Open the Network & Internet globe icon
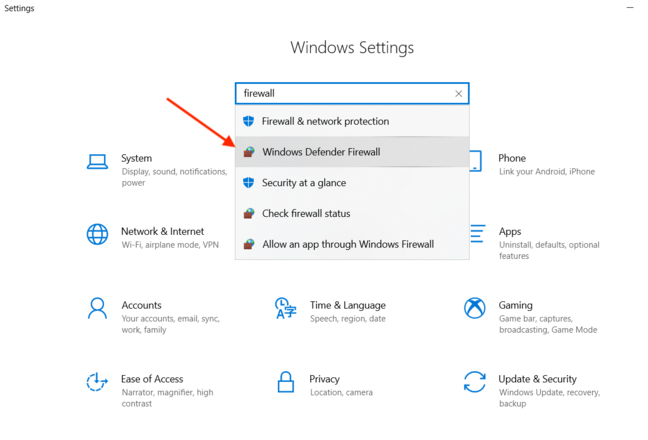 point(97,234)
